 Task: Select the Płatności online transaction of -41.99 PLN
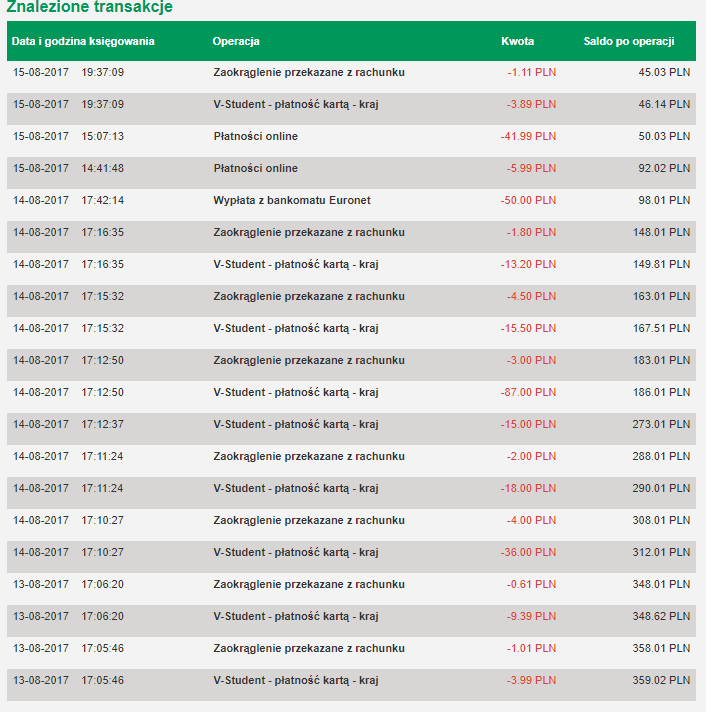click(255, 136)
